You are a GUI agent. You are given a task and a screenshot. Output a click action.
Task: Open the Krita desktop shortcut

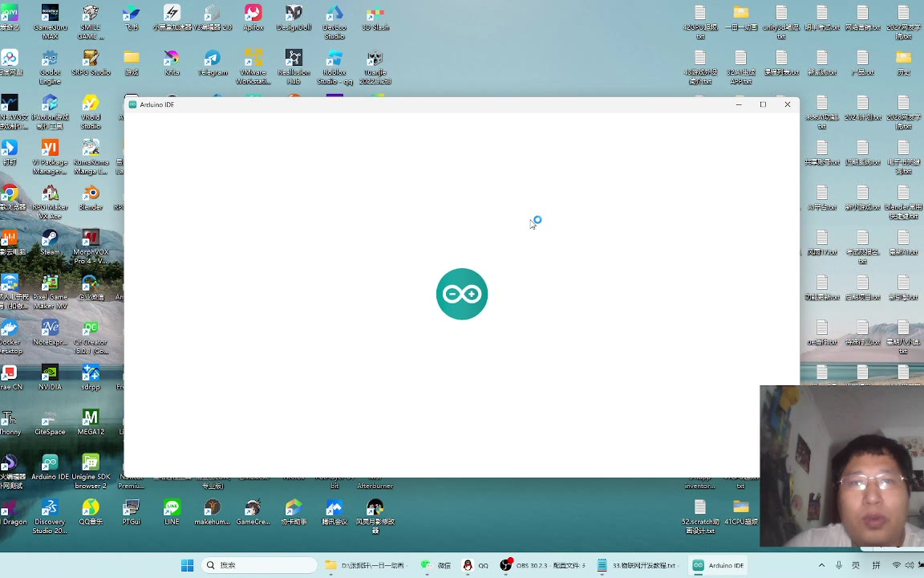pos(172,63)
